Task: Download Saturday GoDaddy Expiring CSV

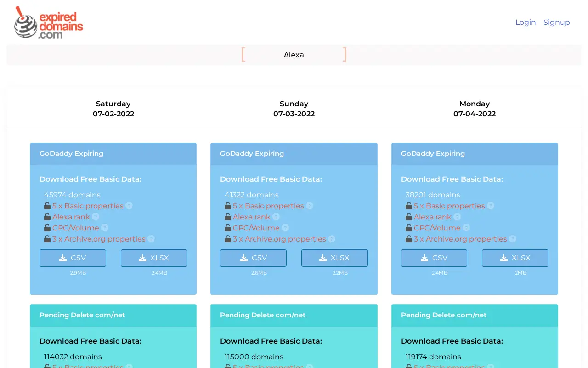Action: point(73,258)
